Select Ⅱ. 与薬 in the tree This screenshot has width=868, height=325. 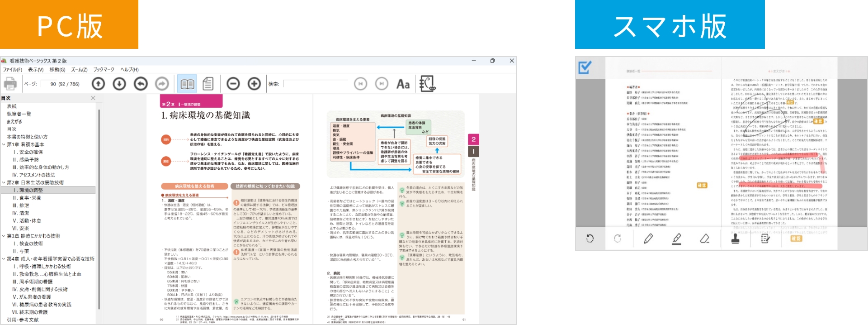tap(21, 251)
